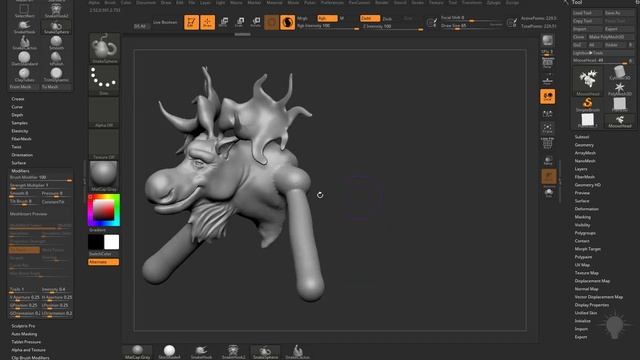The image size is (640, 360).
Task: Toggle the Gizmo 3D button
Action: coord(271,22)
